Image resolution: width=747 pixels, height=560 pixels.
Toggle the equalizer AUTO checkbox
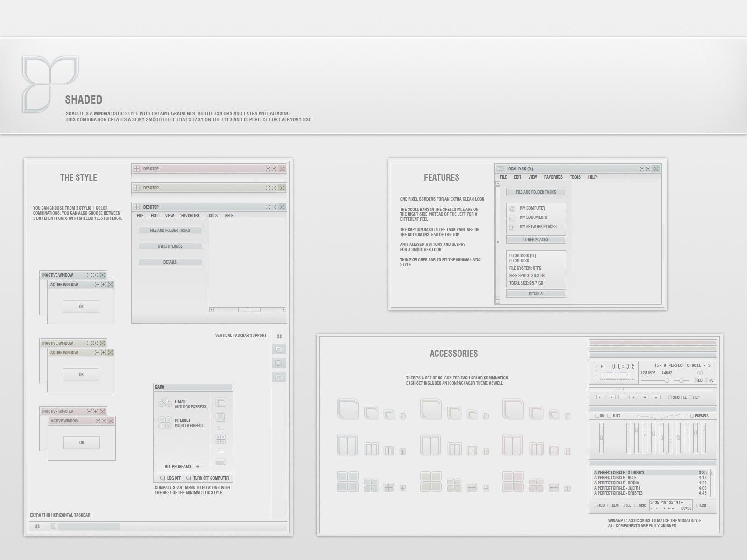point(609,416)
